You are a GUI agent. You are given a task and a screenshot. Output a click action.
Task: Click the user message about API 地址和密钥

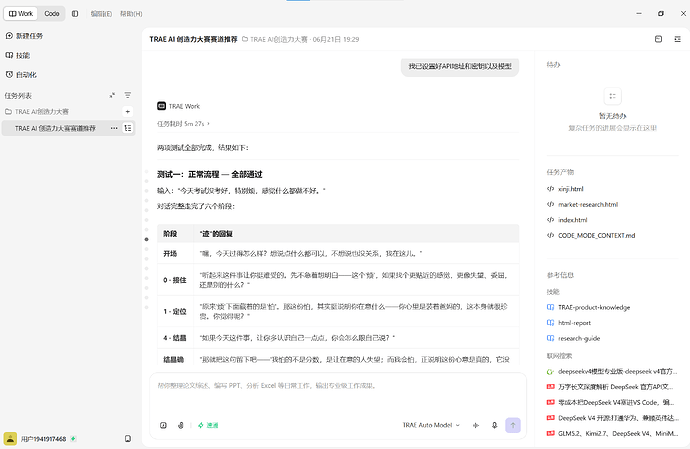point(460,66)
